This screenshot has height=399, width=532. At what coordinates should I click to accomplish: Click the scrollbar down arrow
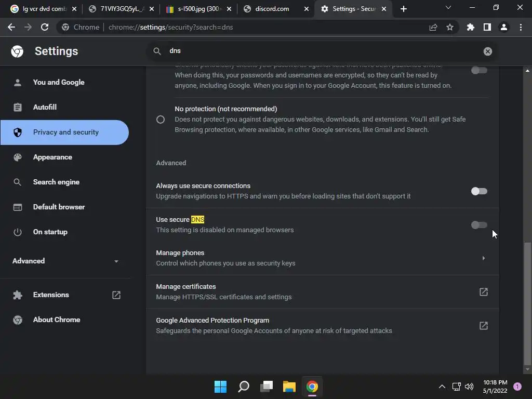tap(527, 369)
